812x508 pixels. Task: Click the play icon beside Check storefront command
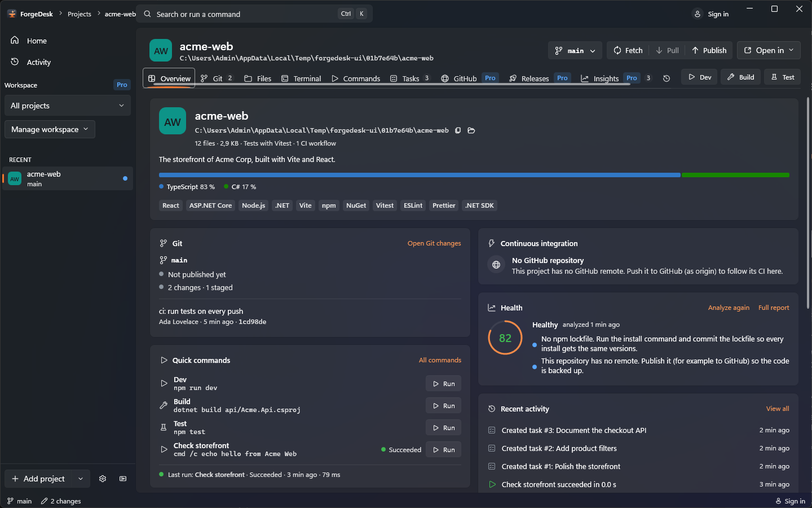tap(164, 449)
